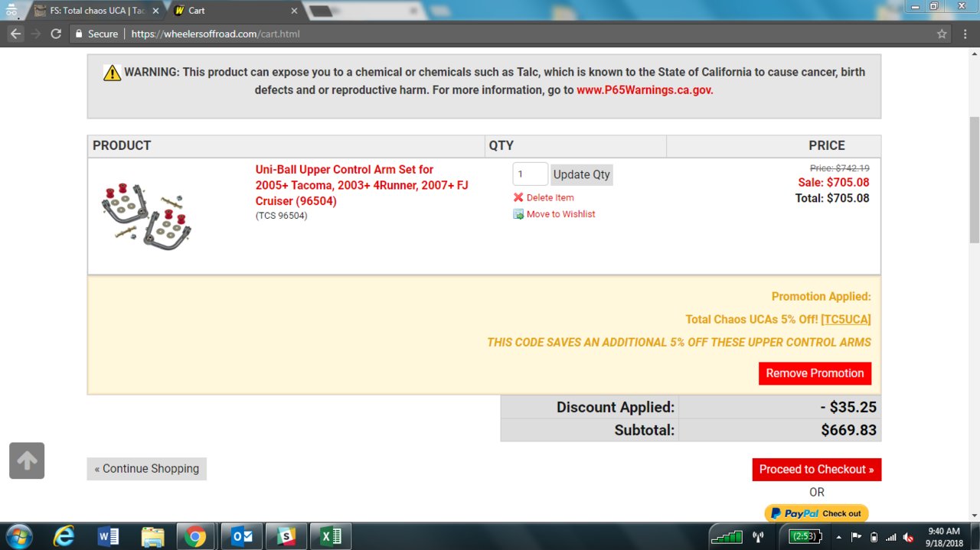
Task: Click the control arm product thumbnail
Action: tap(146, 216)
